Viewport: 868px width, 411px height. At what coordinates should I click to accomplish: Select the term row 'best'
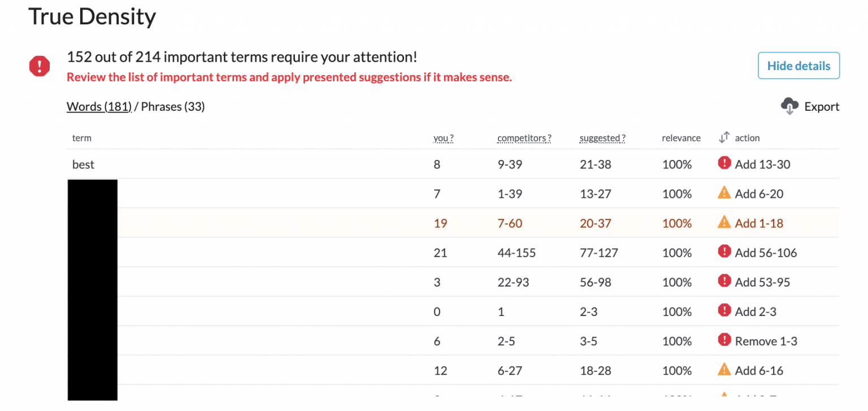pyautogui.click(x=453, y=165)
